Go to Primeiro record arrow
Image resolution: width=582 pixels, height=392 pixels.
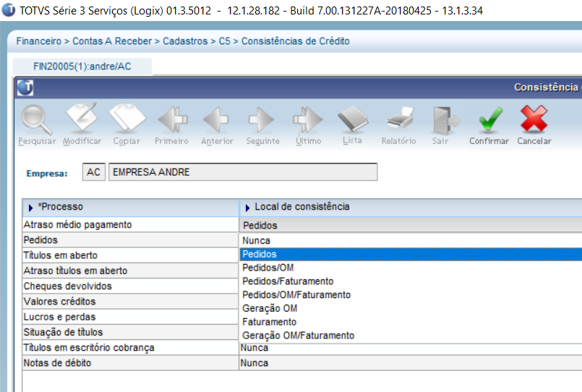172,119
